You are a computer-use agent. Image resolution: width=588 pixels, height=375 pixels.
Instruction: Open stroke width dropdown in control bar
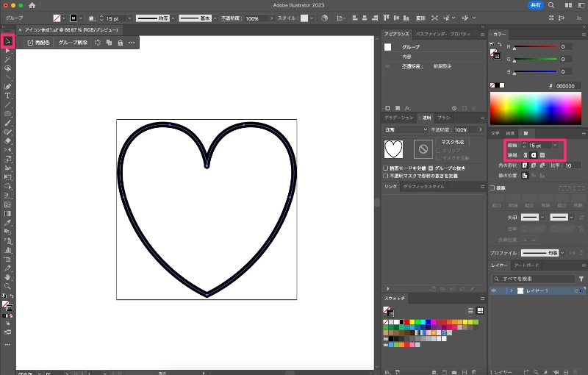(129, 18)
